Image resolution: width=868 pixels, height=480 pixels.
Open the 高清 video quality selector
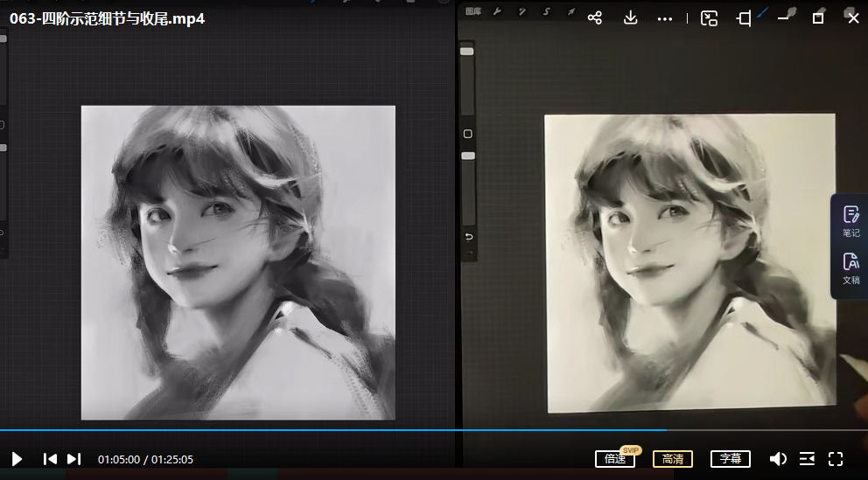click(672, 459)
